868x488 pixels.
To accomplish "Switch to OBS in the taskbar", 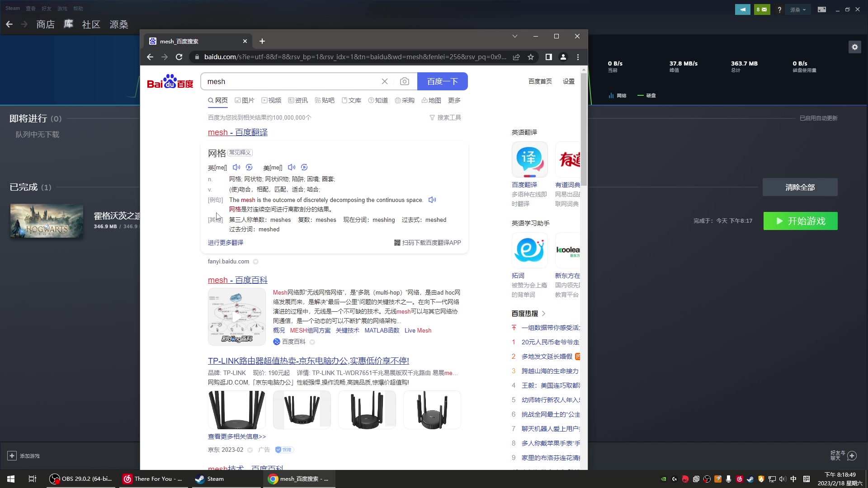I will coord(81,479).
